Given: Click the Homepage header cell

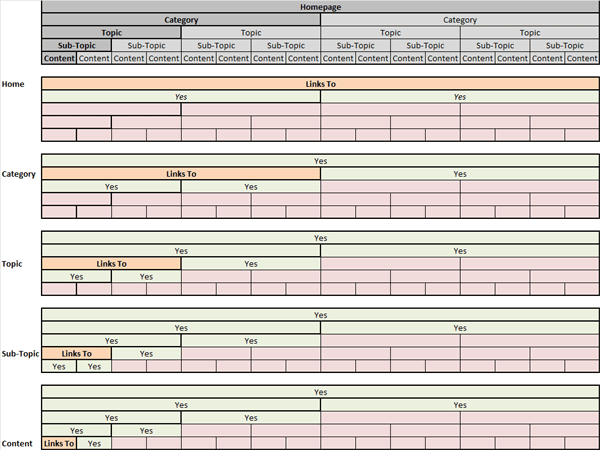Looking at the screenshot, I should pos(320,8).
